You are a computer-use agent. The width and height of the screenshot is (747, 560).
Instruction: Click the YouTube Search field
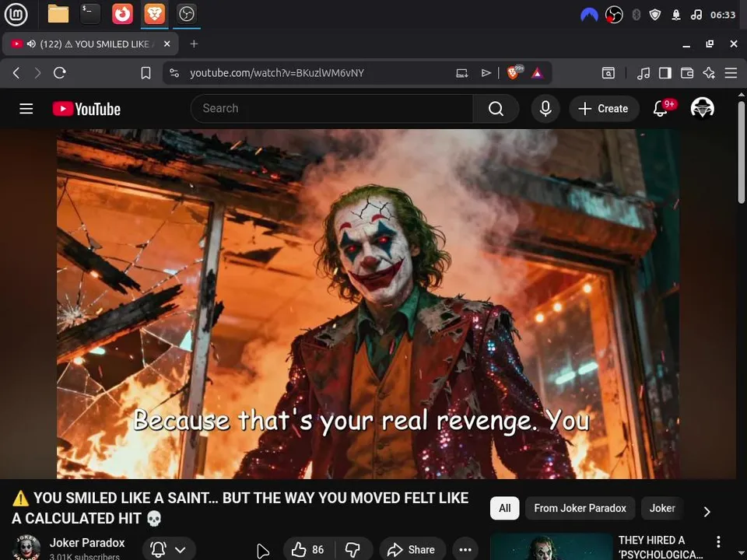(x=331, y=109)
